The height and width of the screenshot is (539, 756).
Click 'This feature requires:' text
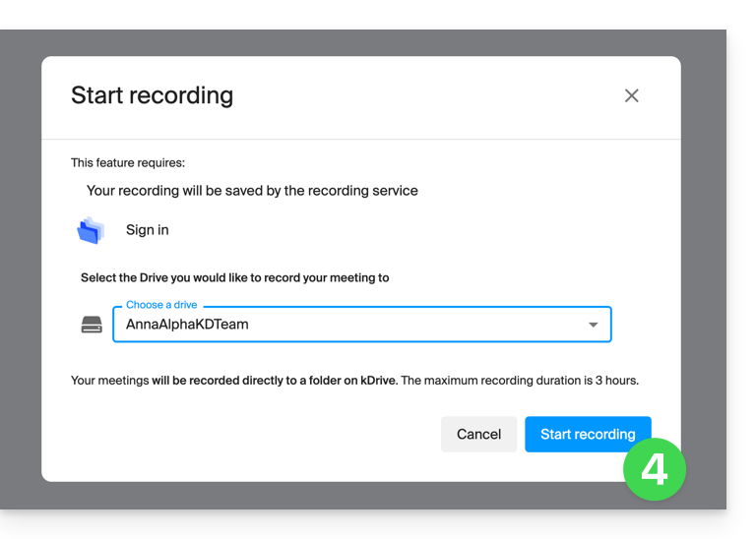point(127,162)
